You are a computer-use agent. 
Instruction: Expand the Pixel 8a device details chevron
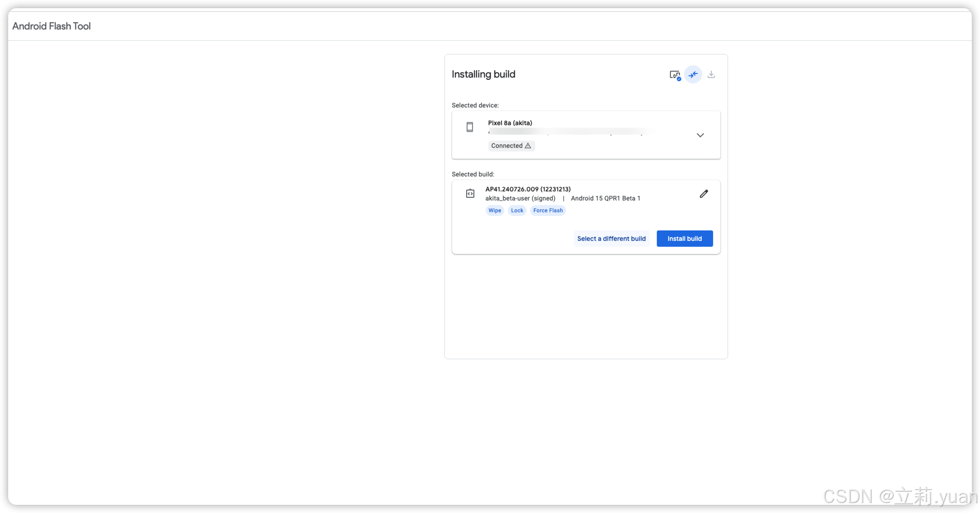click(x=700, y=135)
